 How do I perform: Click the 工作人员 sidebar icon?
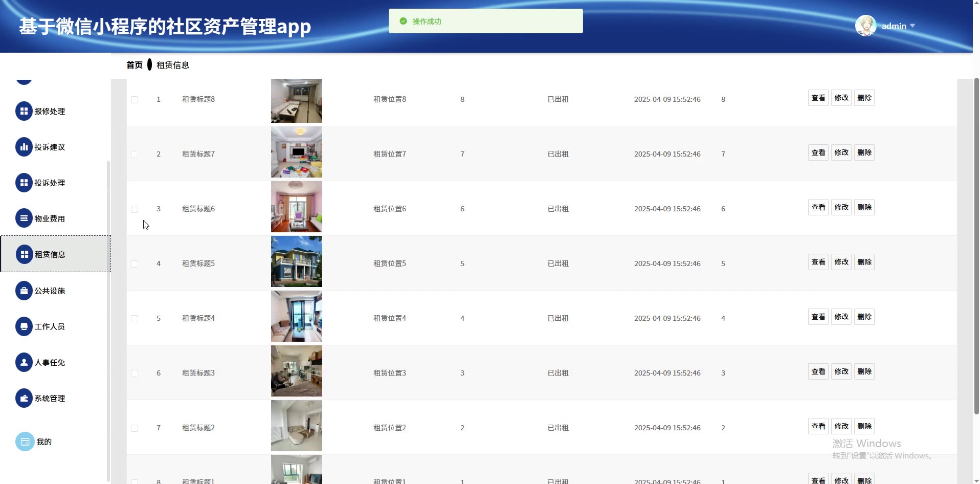click(x=24, y=326)
